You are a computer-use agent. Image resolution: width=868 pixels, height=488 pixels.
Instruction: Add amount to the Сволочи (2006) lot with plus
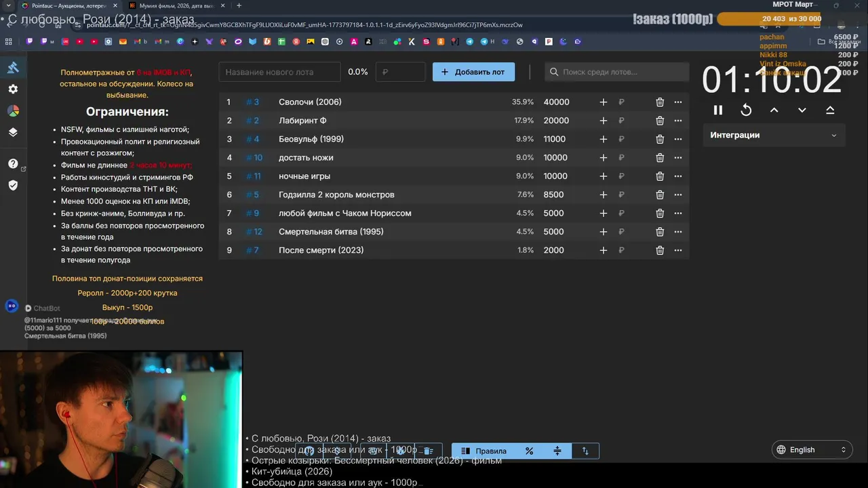(604, 102)
